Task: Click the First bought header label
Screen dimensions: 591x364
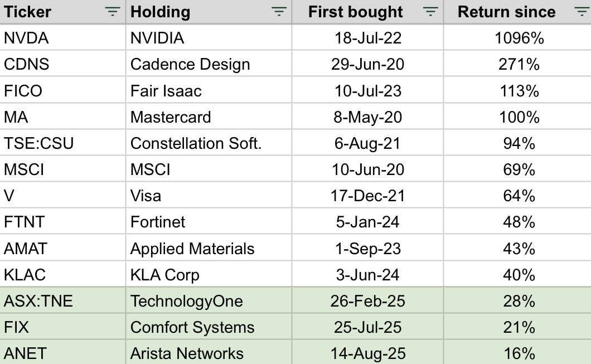Action: tap(355, 12)
